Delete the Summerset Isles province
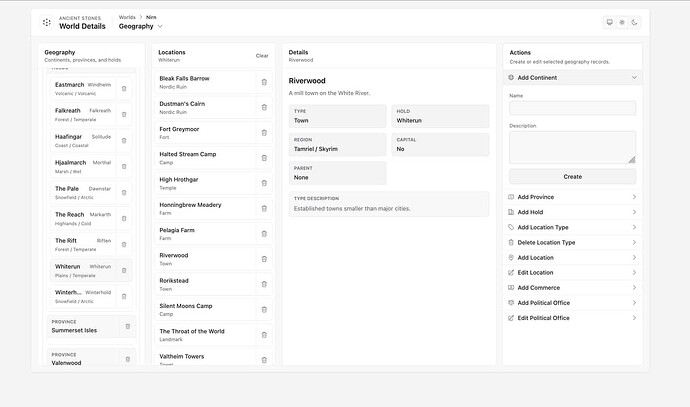The image size is (690, 407). pos(128,326)
